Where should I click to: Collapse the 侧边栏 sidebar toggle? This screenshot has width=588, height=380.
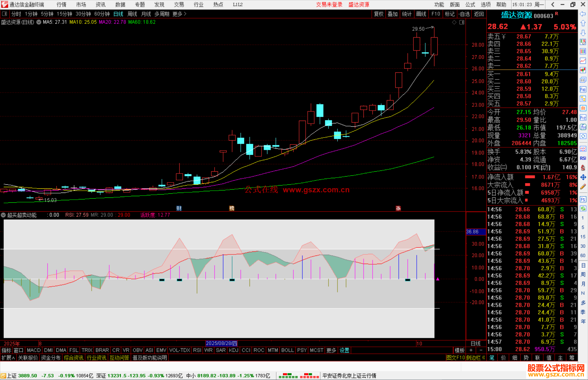475,358
